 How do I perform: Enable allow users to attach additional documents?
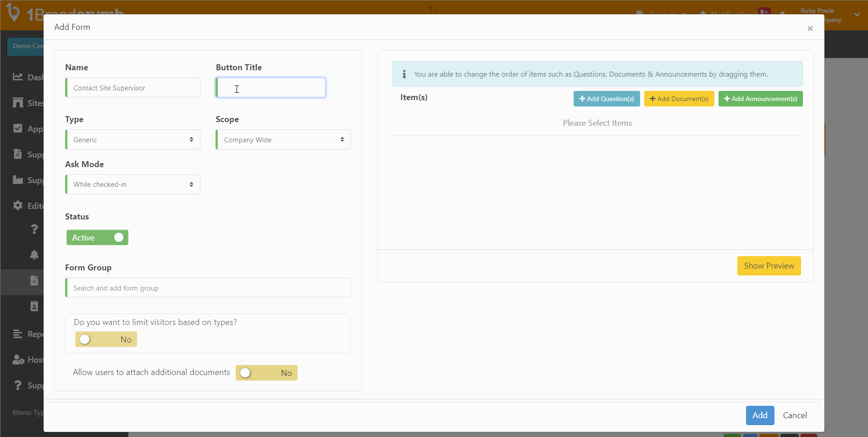point(266,373)
